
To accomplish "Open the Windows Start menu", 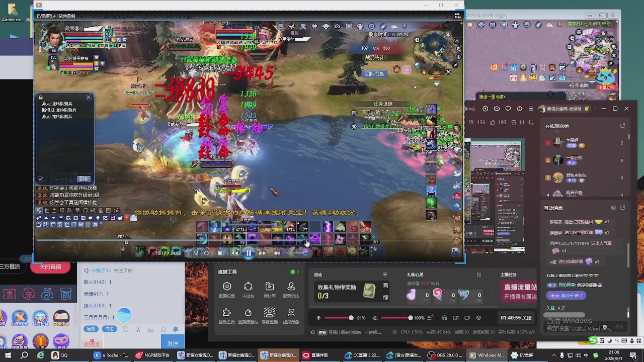I will coord(9,355).
